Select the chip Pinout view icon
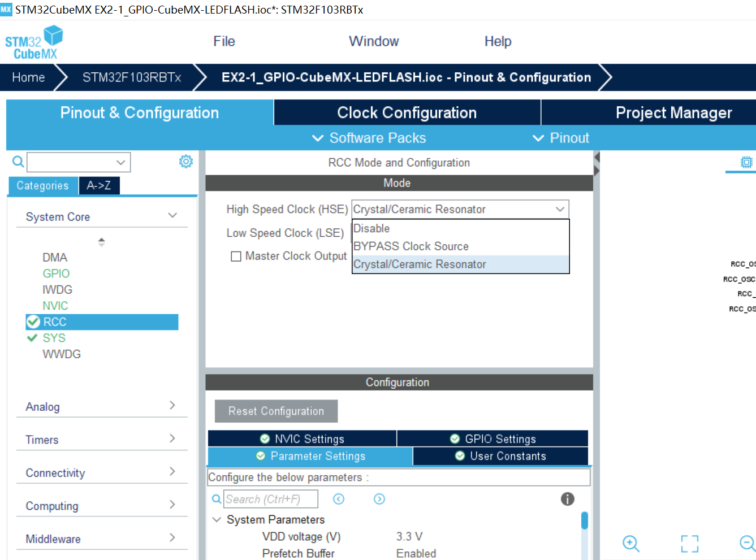Image resolution: width=756 pixels, height=560 pixels. pyautogui.click(x=746, y=163)
